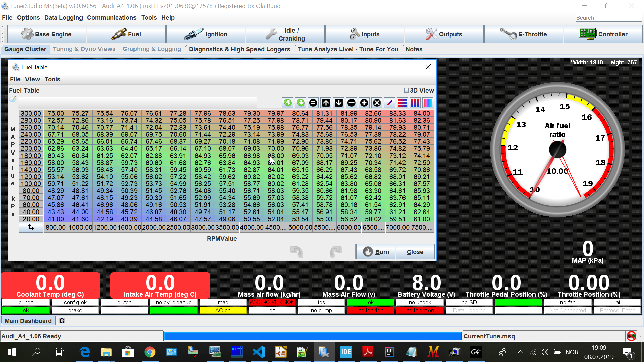Image resolution: width=644 pixels, height=362 pixels.
Task: Open Idle / Cranking settings
Action: click(285, 34)
